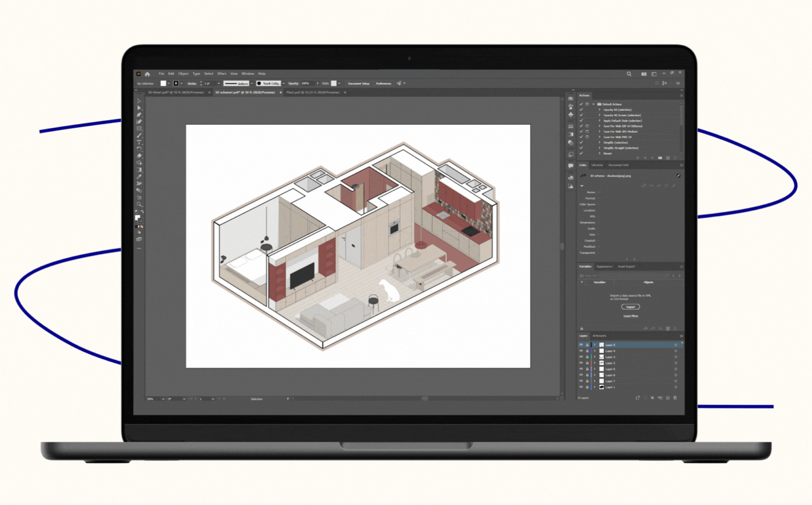Select the Type tool
Viewport: 812px width, 505px height.
pos(139,142)
